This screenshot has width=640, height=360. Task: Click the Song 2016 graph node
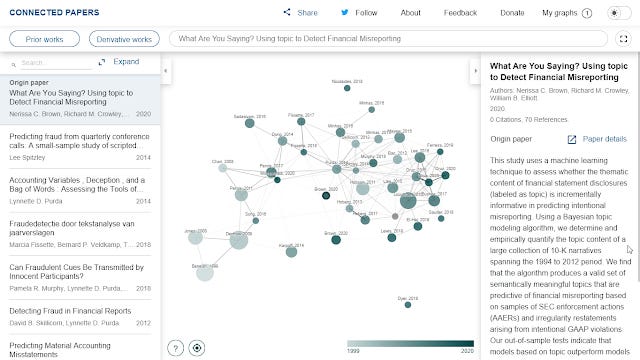click(x=256, y=221)
